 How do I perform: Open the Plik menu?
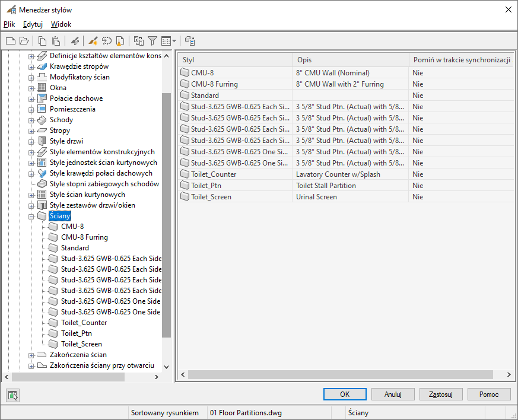pos(9,24)
